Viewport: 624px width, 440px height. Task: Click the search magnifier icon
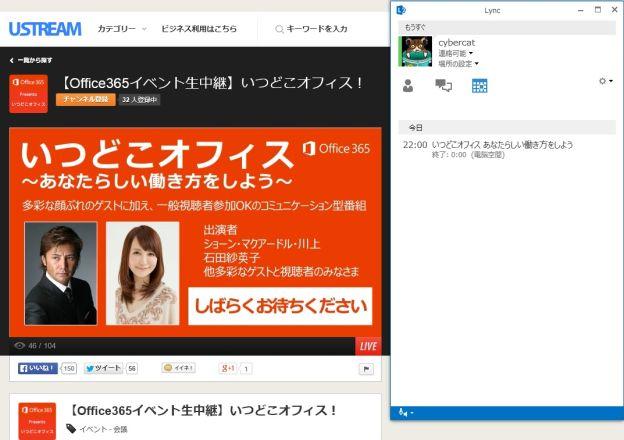tap(279, 29)
